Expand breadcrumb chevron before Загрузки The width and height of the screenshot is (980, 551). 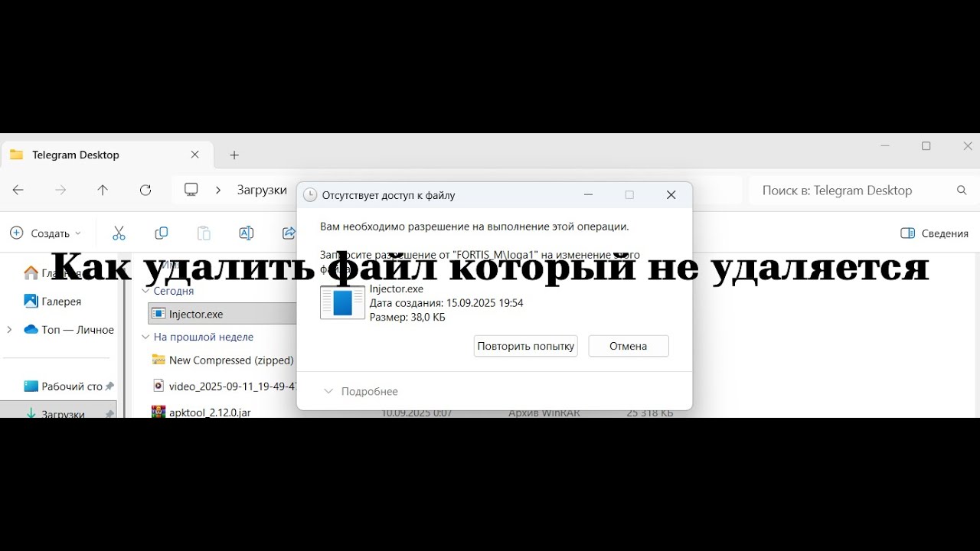coord(218,191)
